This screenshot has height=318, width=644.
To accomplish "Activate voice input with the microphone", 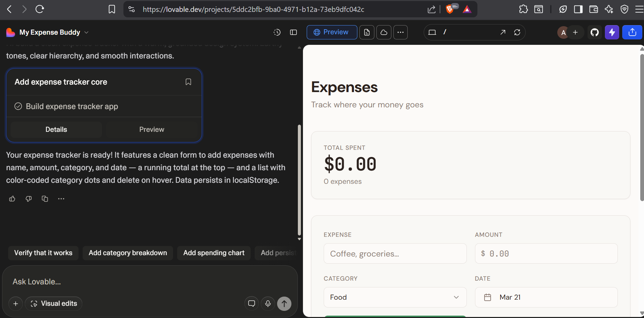I will [268, 303].
